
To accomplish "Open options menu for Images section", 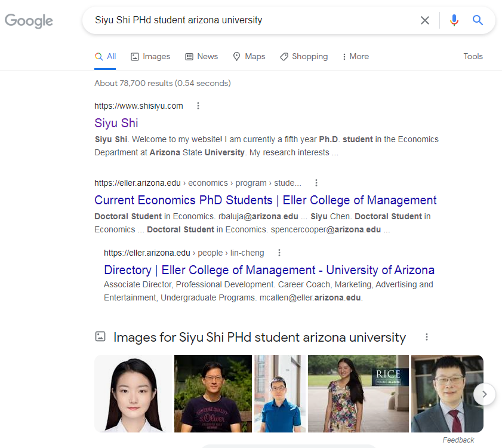I will 427,337.
